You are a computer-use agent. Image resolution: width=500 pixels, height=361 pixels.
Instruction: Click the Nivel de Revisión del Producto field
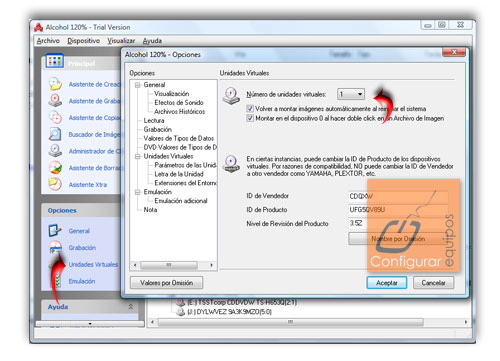point(398,223)
